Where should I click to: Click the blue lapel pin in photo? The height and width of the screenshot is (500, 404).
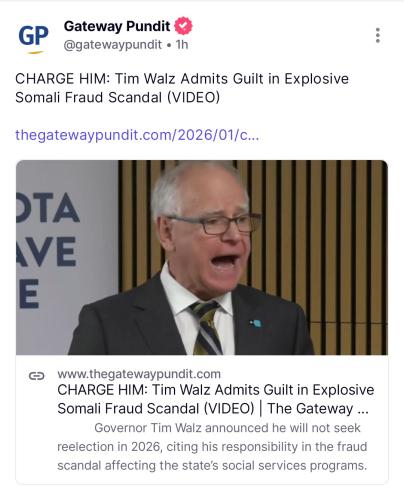pos(256,323)
